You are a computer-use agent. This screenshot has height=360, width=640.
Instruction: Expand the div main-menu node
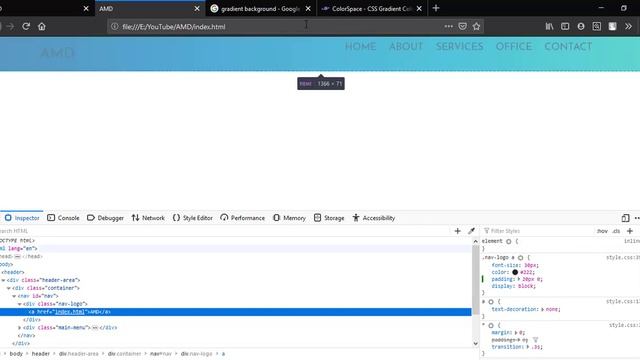[19, 328]
